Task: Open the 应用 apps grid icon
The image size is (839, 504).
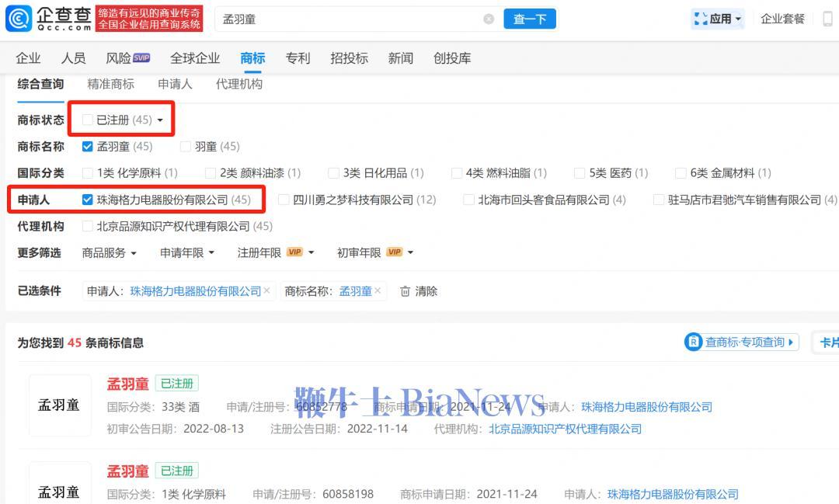Action: (x=701, y=19)
